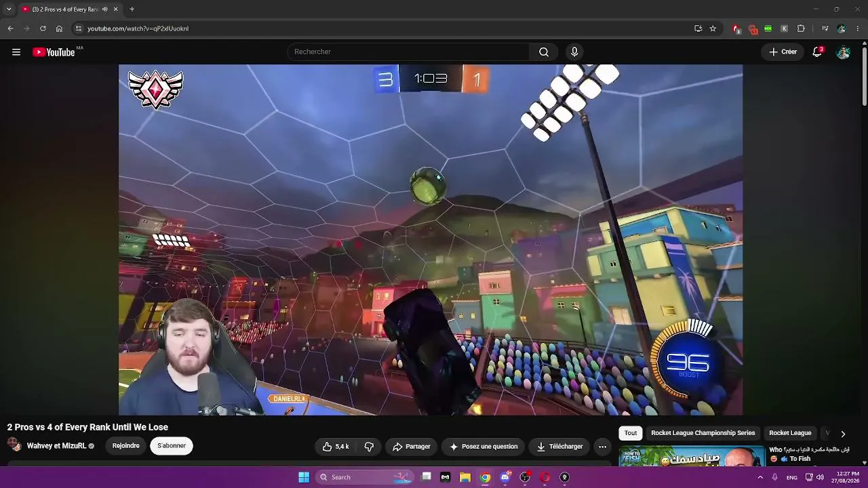Open YouTube notifications bell
The width and height of the screenshot is (868, 488).
coord(817,52)
